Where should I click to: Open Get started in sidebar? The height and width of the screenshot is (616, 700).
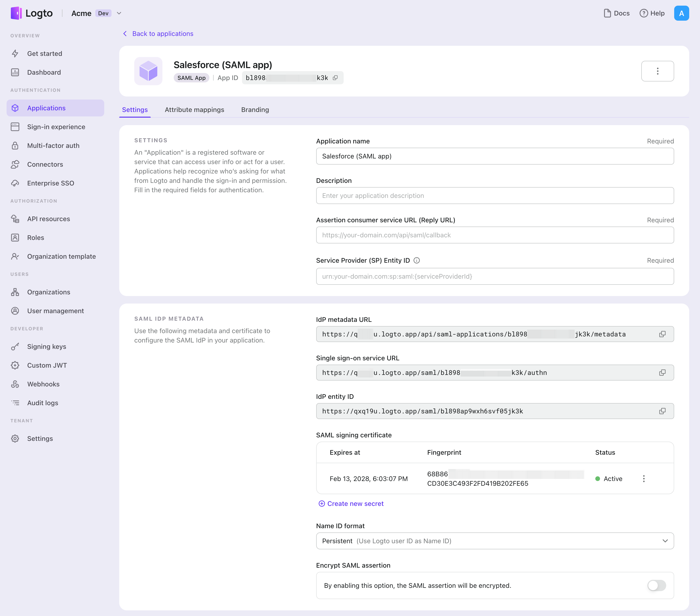pyautogui.click(x=55, y=54)
